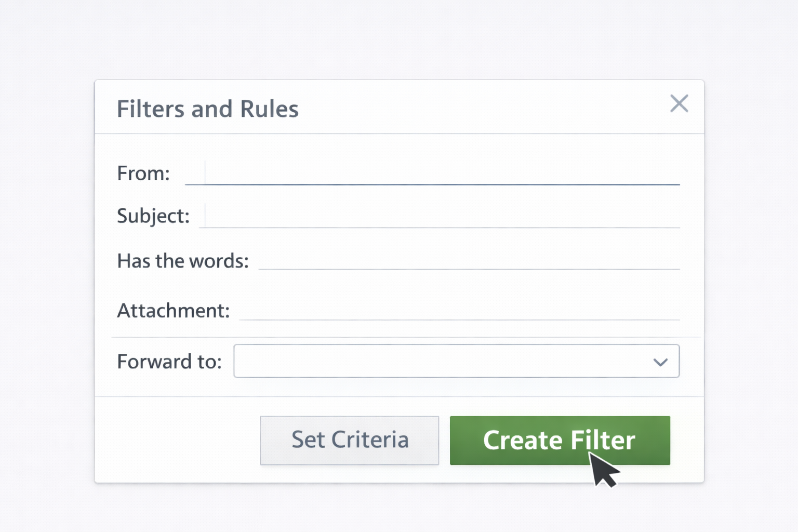Click the text cursor start in From field
Screen dimensions: 798x532
point(206,174)
